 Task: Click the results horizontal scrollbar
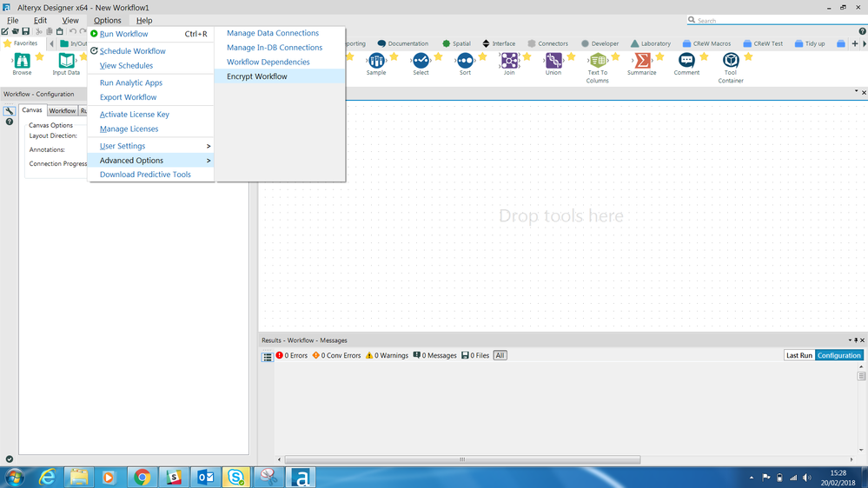[x=462, y=460]
